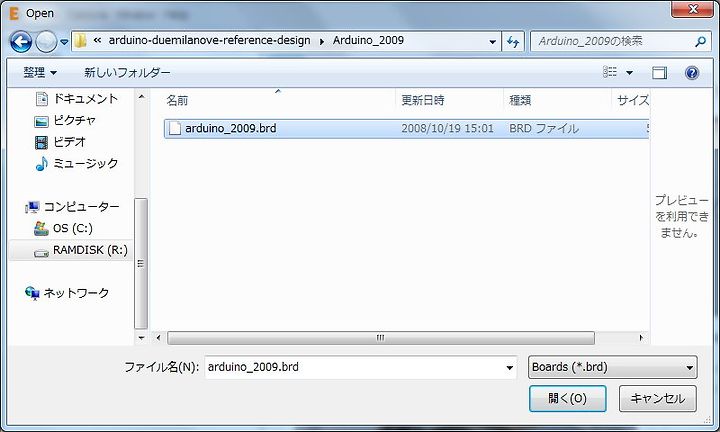The width and height of the screenshot is (720, 432).
Task: Click the ドキュメント document icon
Action: point(42,99)
